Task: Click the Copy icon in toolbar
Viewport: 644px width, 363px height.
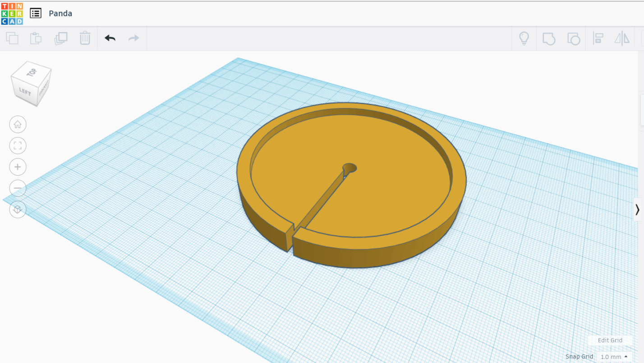Action: 12,38
